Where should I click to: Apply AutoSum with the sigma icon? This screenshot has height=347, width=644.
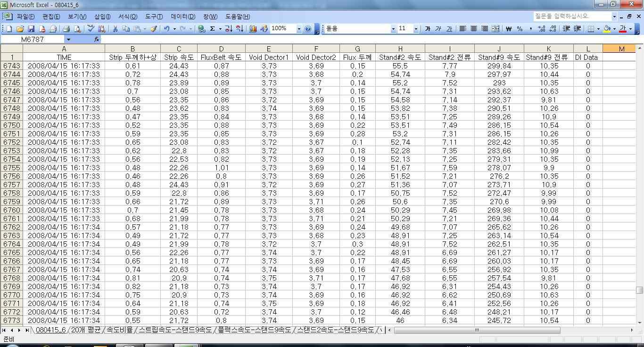coord(212,29)
